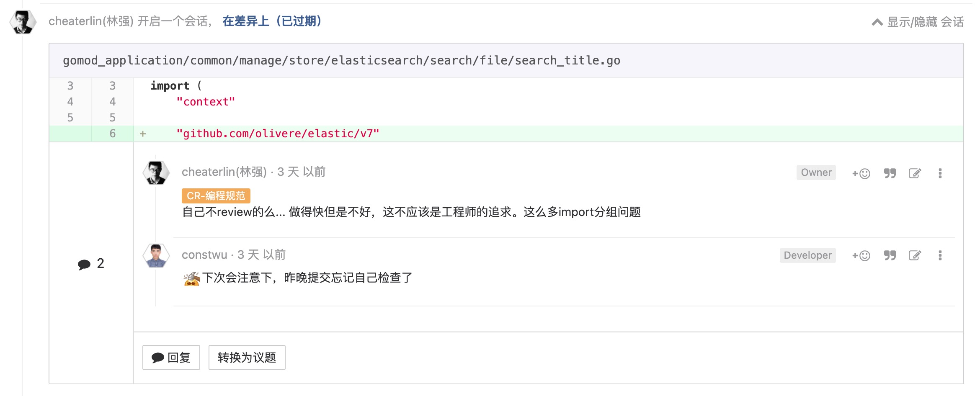
Task: Add emoji reaction to constwu's reply
Action: tap(861, 255)
